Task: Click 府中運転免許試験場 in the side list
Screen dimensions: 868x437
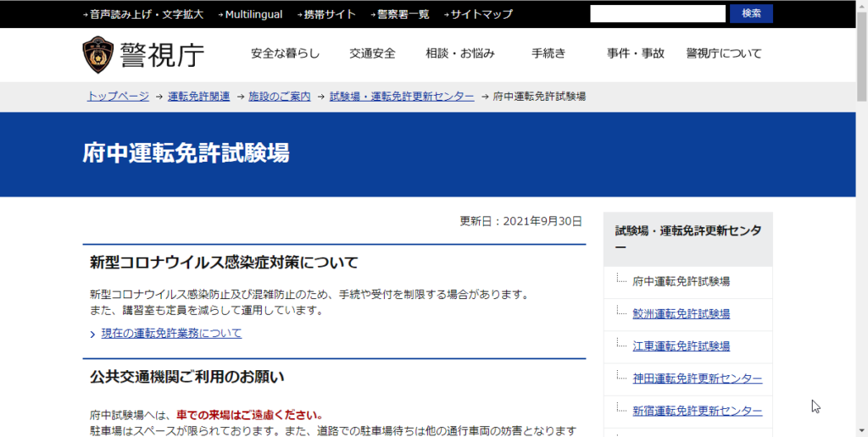Action: (681, 281)
